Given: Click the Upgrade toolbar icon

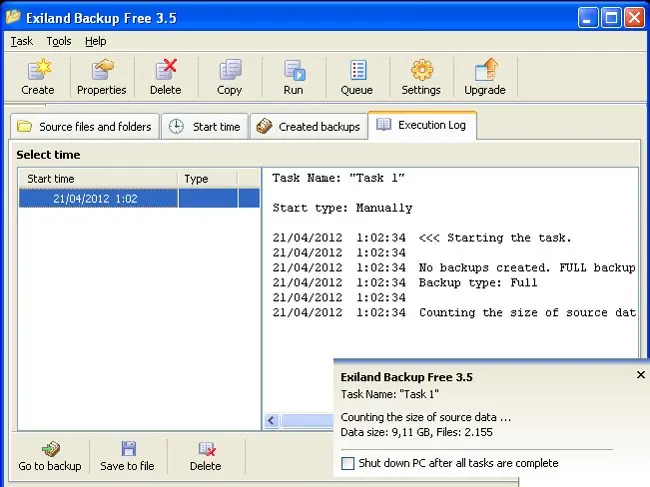Looking at the screenshot, I should tap(485, 77).
